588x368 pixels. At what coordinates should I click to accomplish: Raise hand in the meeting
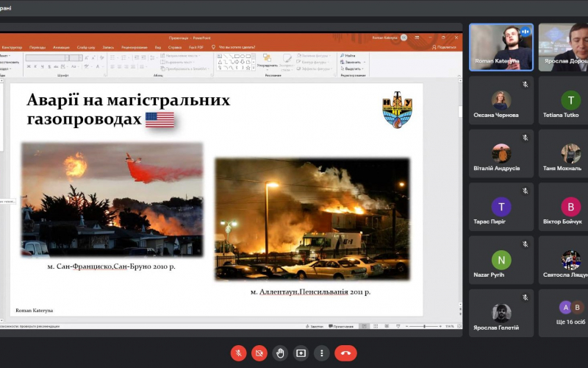(280, 353)
